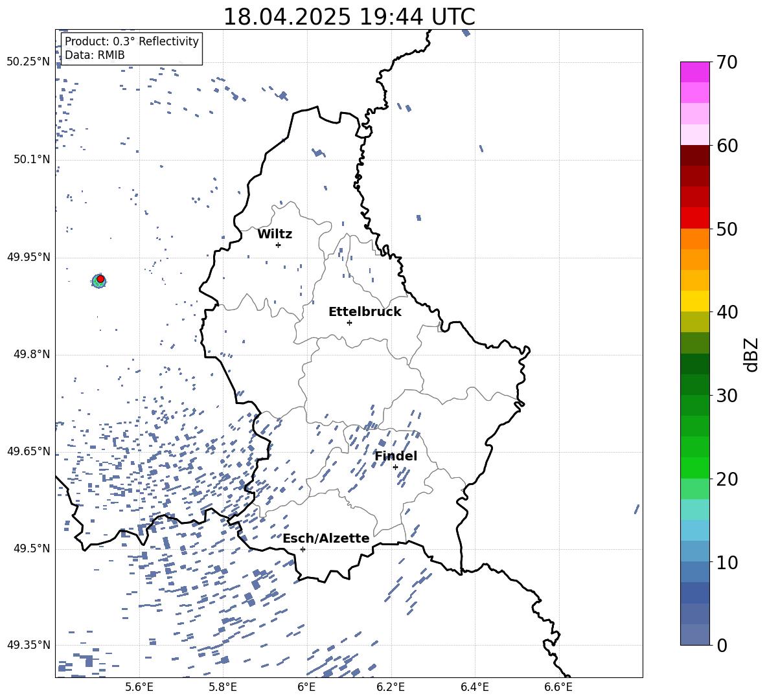Pick the dark maroon swatch below the 60 tick
The width and height of the screenshot is (767, 700).
(694, 155)
